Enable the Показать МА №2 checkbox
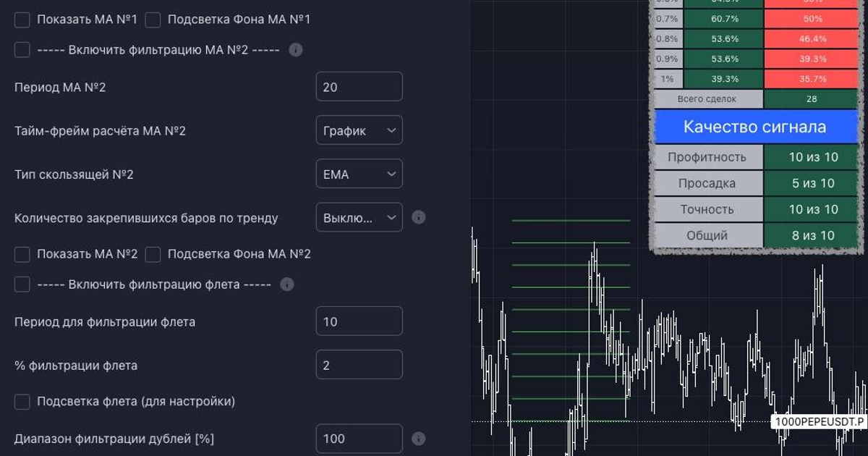The width and height of the screenshot is (868, 456). click(x=22, y=254)
